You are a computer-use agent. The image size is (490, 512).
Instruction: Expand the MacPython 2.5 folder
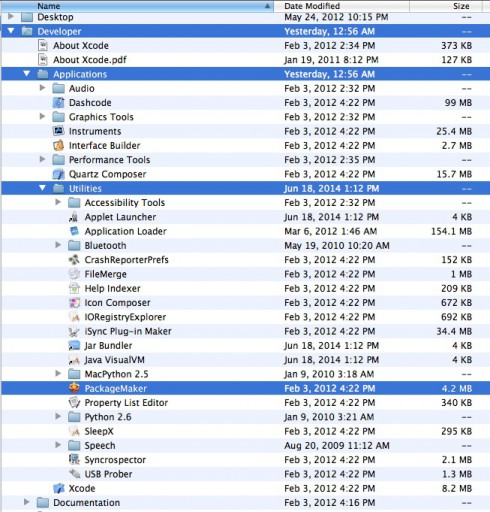[x=58, y=373]
